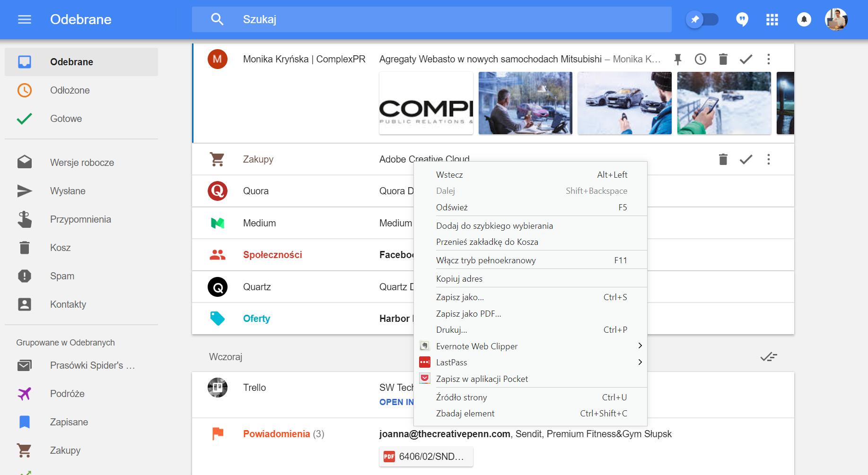Open notifications bell icon
The image size is (868, 475).
pos(804,19)
